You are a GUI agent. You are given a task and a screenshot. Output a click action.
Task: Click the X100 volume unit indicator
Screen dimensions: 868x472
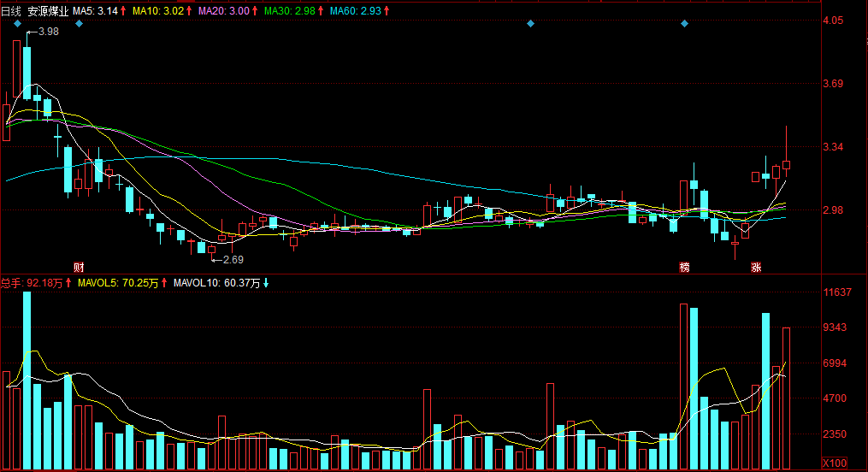tap(834, 463)
